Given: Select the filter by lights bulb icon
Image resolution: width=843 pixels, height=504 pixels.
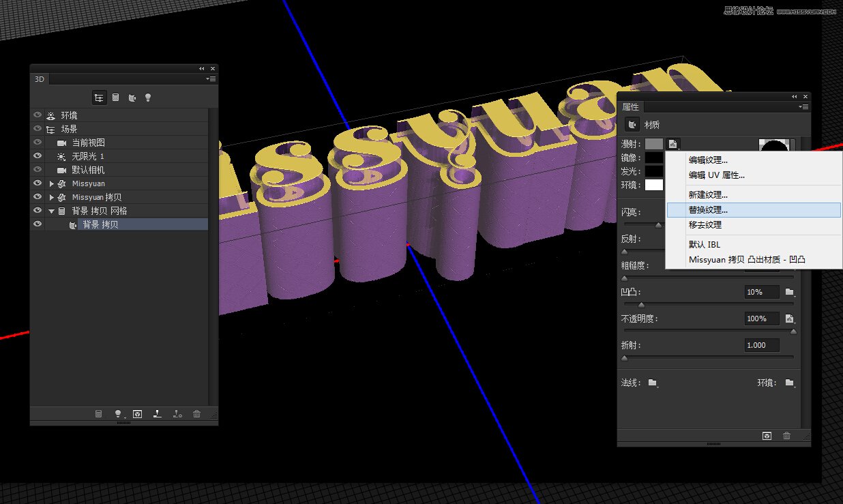Looking at the screenshot, I should [147, 98].
